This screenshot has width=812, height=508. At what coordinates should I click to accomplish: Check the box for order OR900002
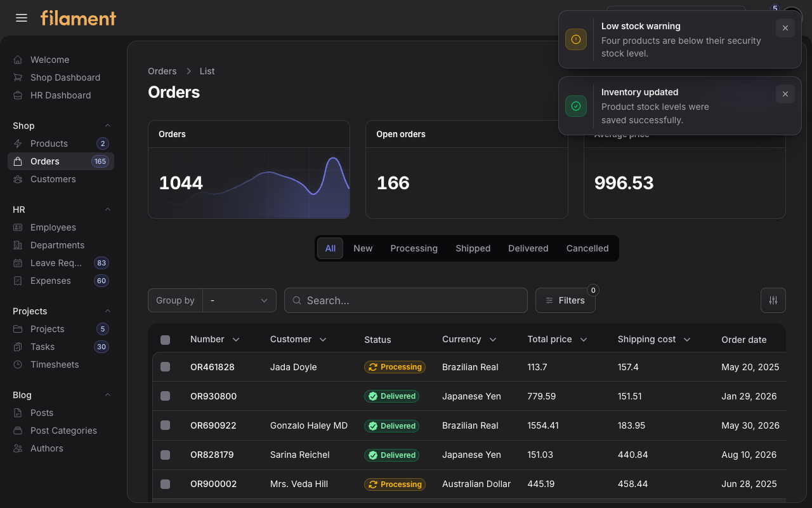pyautogui.click(x=166, y=484)
